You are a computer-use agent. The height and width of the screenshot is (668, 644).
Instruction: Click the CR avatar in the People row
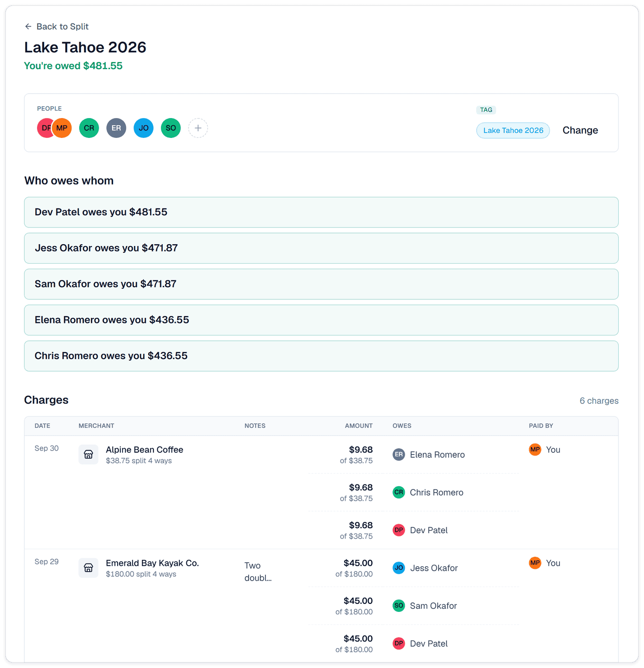89,128
